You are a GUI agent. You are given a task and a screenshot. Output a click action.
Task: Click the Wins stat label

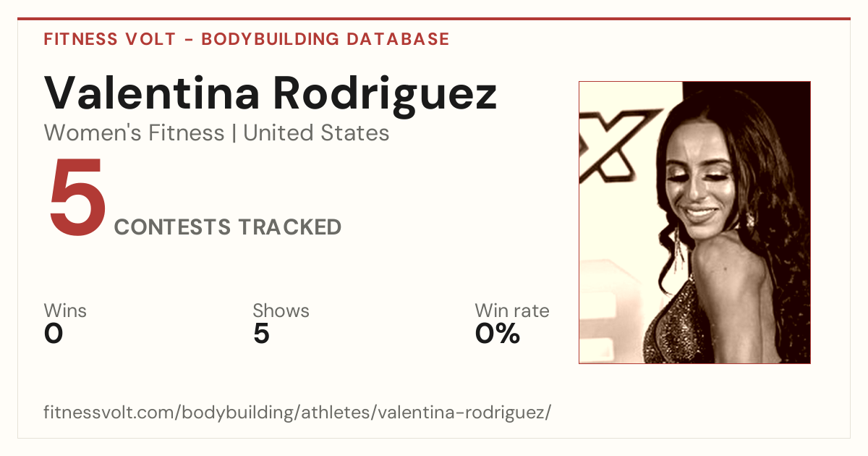coord(65,311)
